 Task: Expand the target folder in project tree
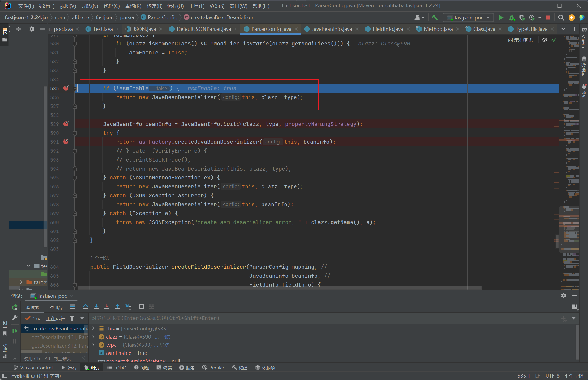pyautogui.click(x=21, y=282)
